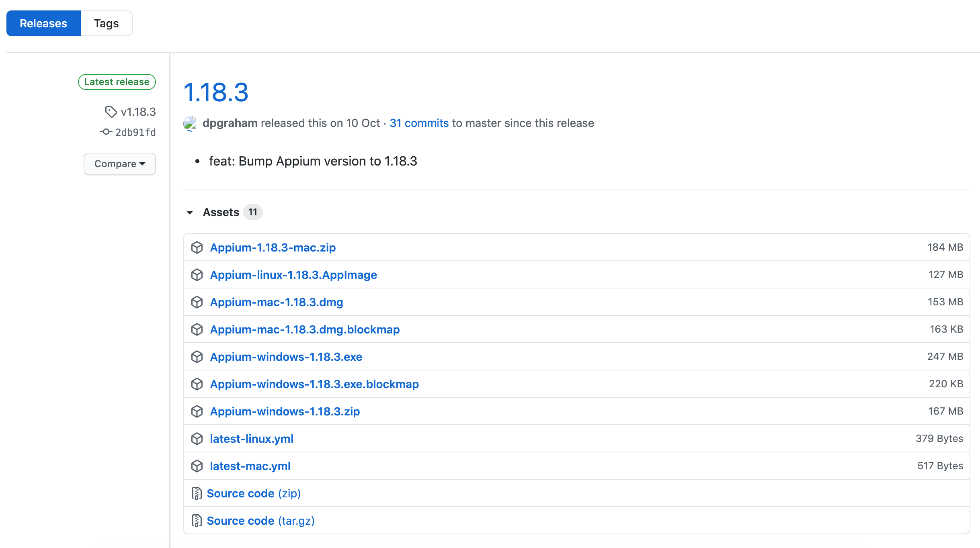Click zip file icon for Source code (zip)

197,493
